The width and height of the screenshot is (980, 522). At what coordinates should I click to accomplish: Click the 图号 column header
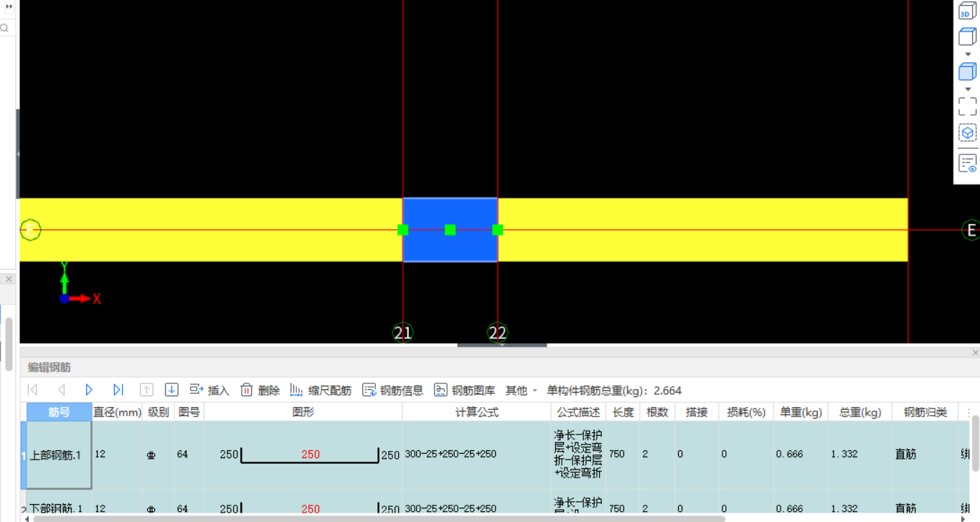[189, 412]
